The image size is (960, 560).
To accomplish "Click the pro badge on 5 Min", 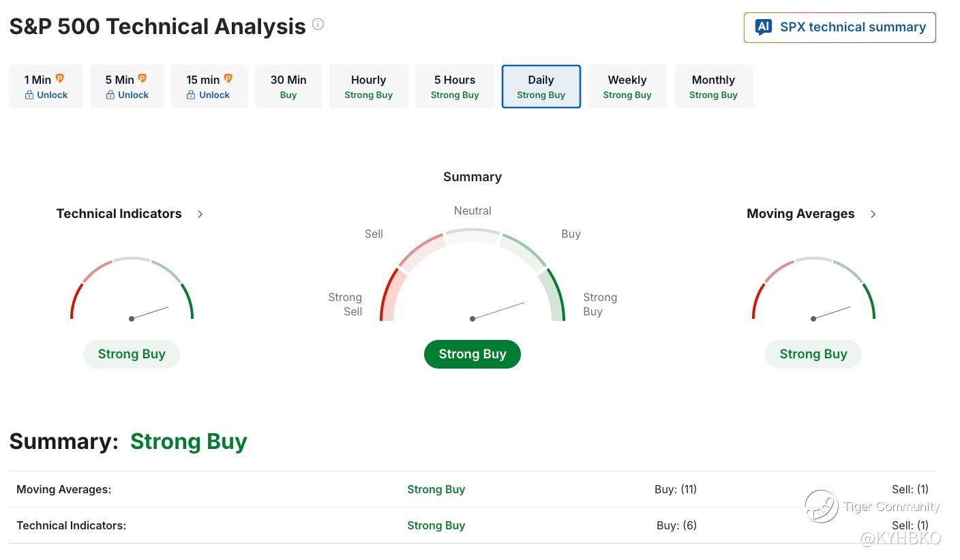I will point(142,78).
